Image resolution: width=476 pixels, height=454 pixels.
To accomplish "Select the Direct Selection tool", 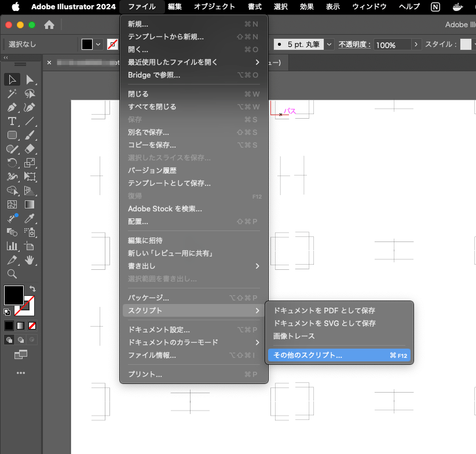I will 30,79.
